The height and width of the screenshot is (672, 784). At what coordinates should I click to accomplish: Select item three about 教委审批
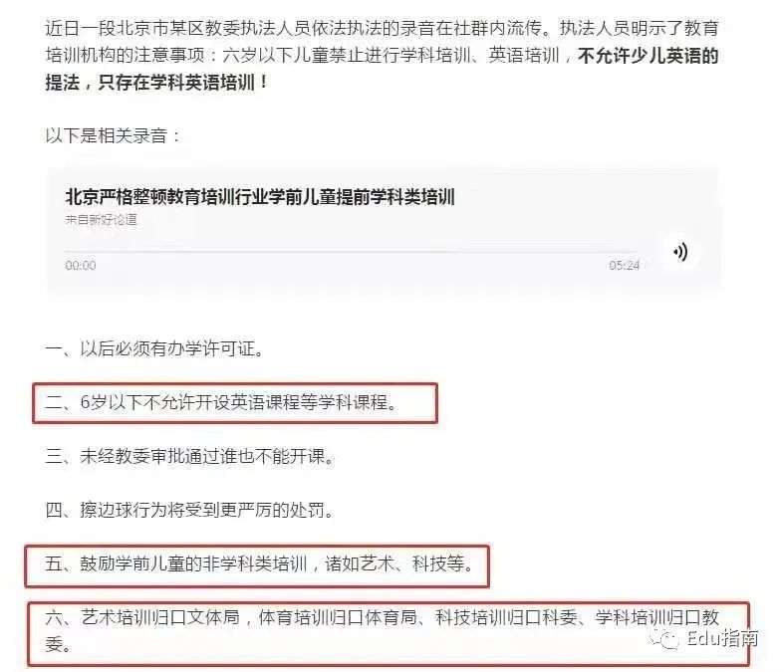(x=190, y=456)
